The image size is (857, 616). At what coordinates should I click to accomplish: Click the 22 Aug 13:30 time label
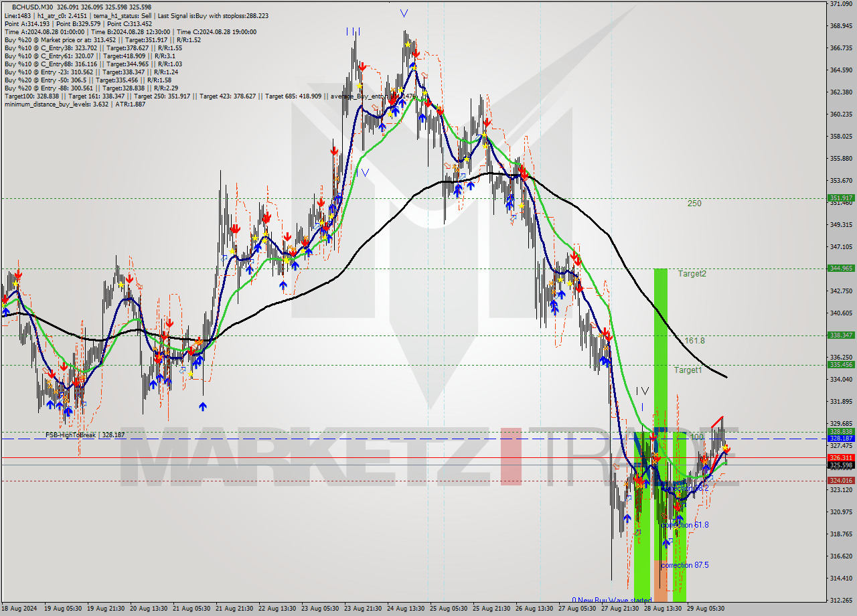pos(277,609)
